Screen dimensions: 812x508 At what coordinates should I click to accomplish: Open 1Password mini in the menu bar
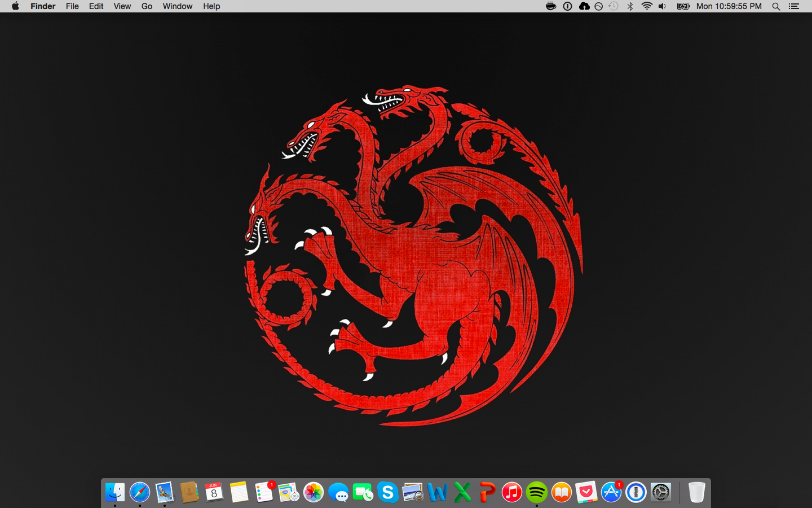pyautogui.click(x=568, y=6)
